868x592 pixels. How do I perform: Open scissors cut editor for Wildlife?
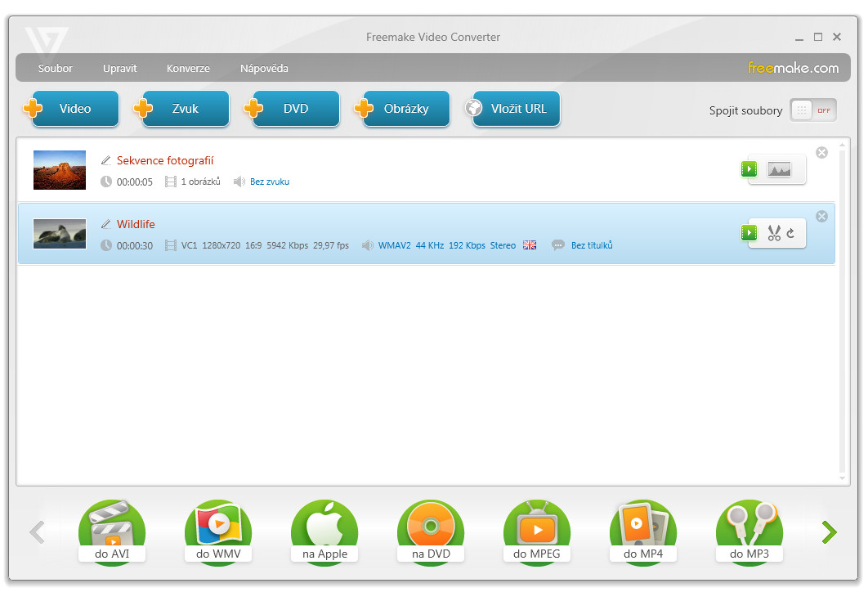[774, 233]
